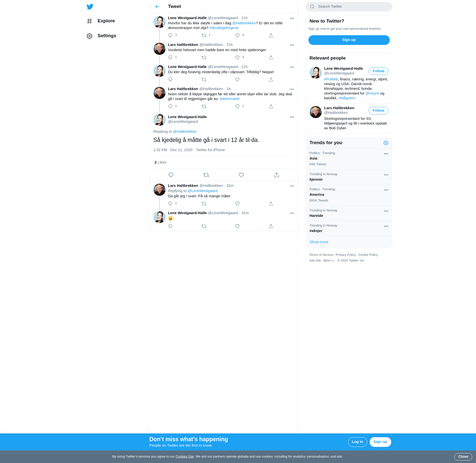Reply to the emoji tweet posted 31m ago
476x463 pixels.
point(170,226)
